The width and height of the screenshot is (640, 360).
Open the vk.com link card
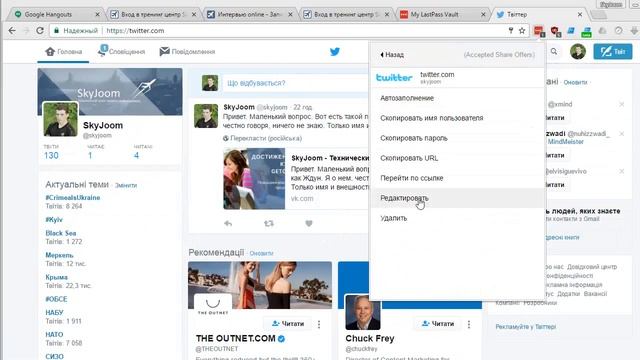296,179
